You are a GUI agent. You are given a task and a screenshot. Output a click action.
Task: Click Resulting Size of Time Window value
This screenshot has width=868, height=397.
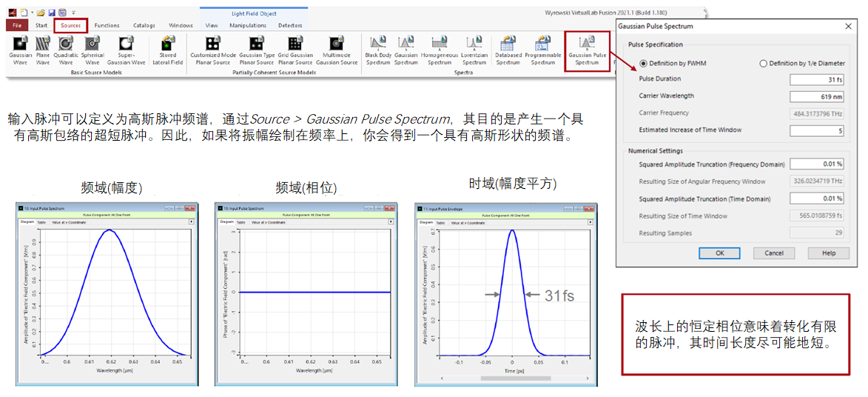(817, 216)
